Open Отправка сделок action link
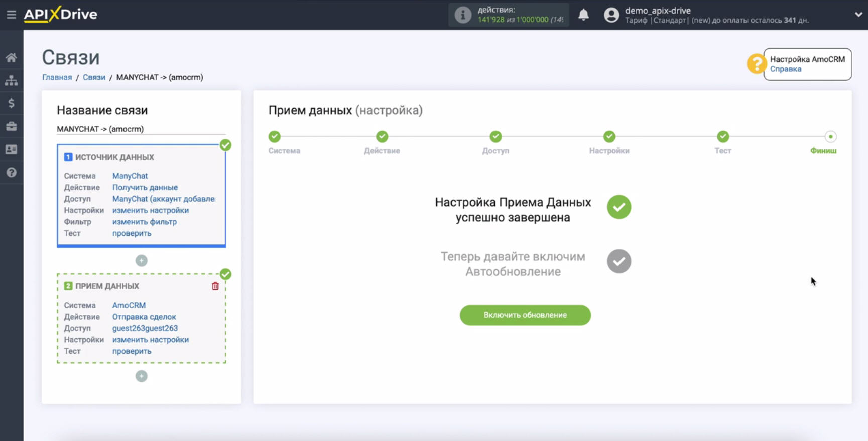This screenshot has width=868, height=441. (144, 317)
